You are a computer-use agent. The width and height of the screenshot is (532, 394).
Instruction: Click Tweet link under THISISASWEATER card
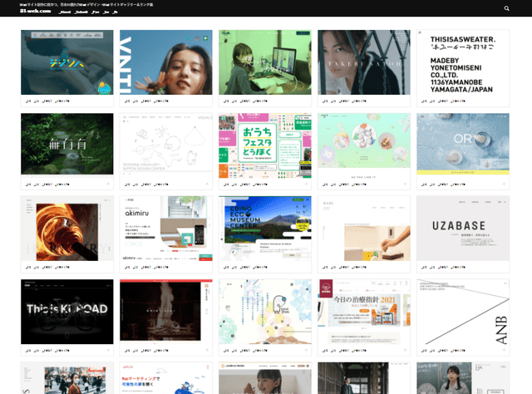(443, 101)
